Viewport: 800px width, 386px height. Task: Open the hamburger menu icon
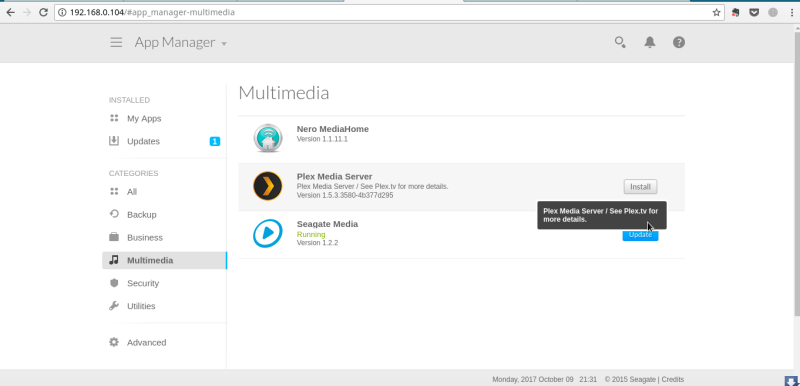point(116,42)
